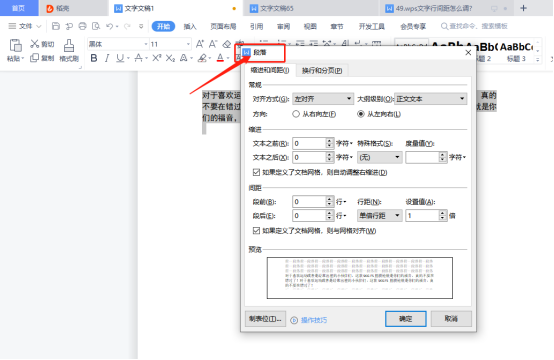Click the 稻壳 tab icon
Image resolution: width=554 pixels, height=360 pixels.
click(x=50, y=8)
